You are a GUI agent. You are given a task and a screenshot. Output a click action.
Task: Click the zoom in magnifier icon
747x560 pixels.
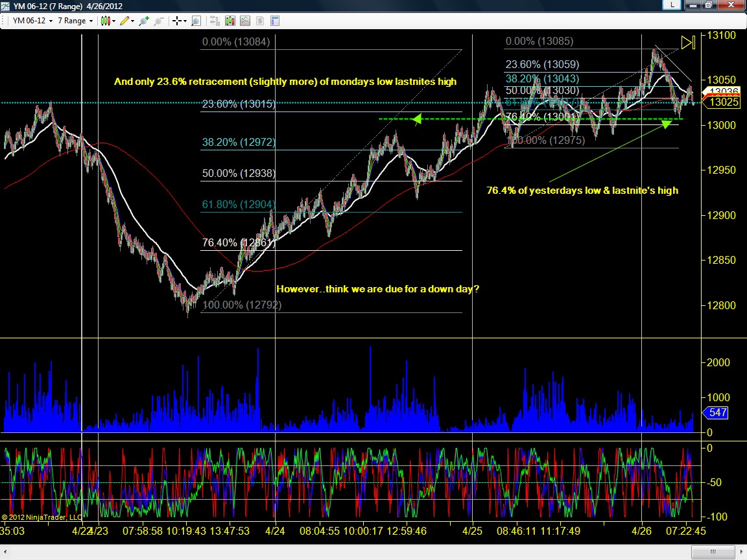click(x=143, y=21)
